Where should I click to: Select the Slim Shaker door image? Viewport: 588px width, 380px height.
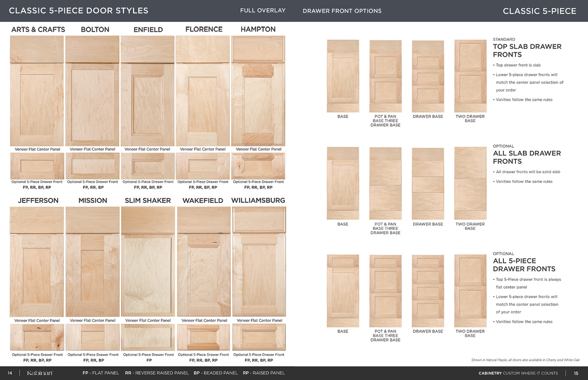click(x=148, y=261)
